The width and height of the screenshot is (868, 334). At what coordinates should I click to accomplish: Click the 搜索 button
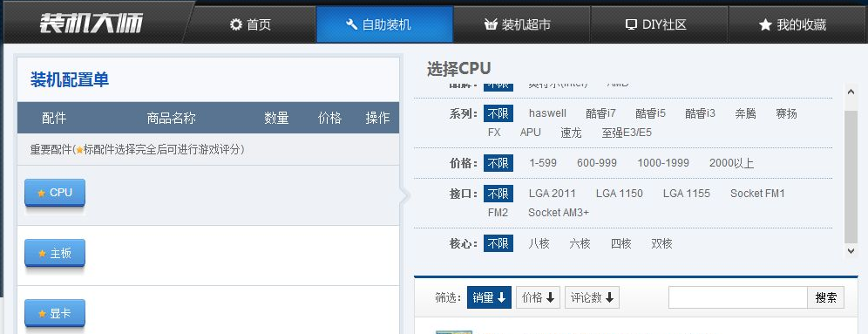pos(826,297)
